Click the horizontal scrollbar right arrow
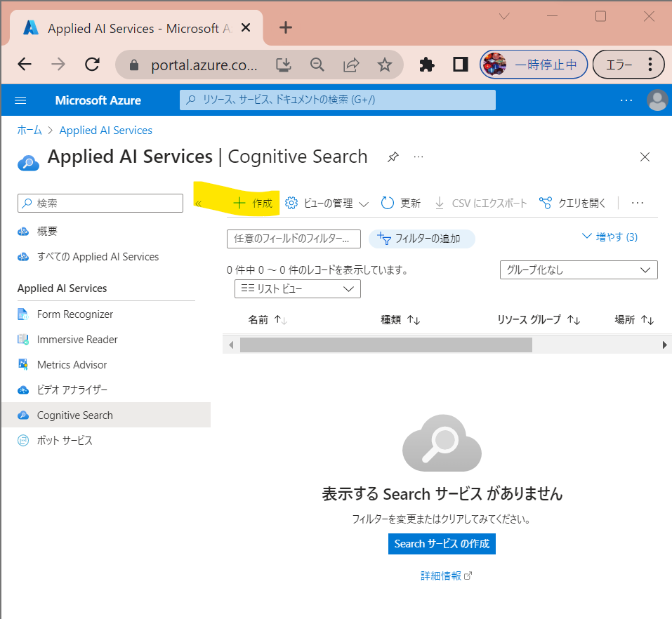The image size is (672, 619). (x=664, y=345)
